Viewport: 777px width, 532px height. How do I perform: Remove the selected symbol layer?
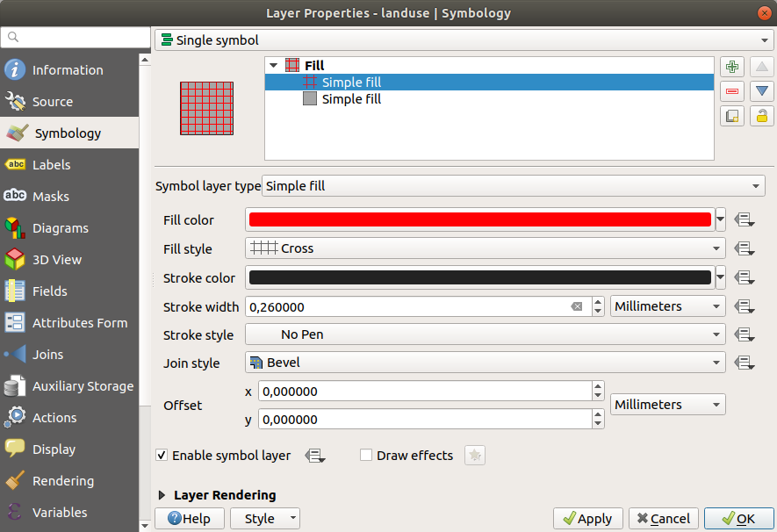point(732,90)
